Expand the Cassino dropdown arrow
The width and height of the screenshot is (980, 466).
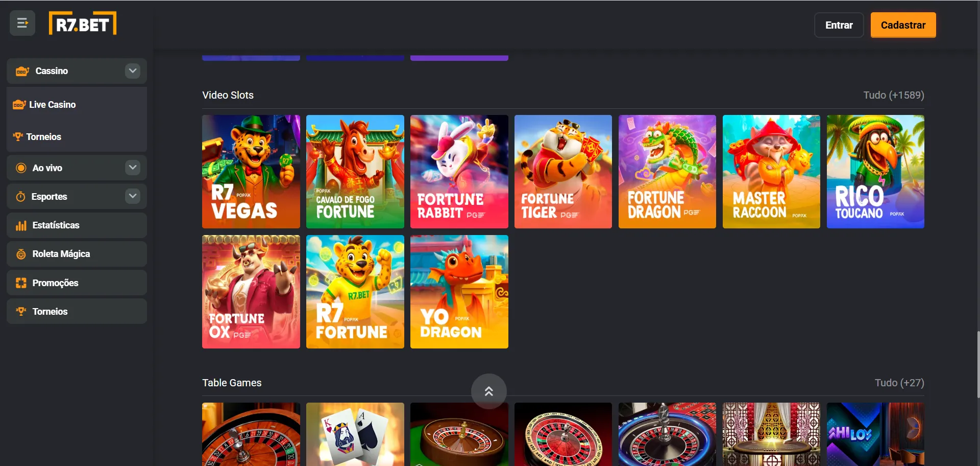coord(133,71)
